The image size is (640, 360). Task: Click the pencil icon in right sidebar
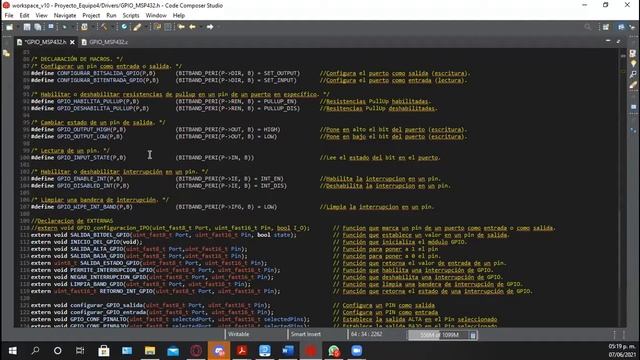633,85
